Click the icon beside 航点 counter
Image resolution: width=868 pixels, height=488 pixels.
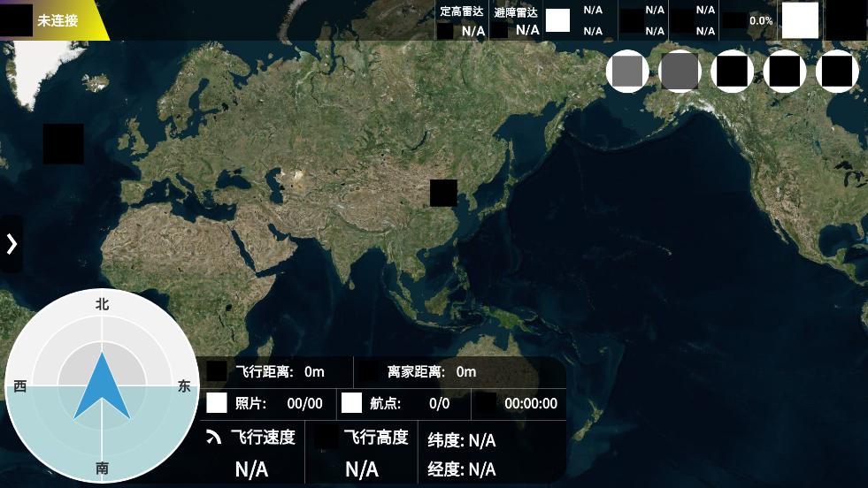351,403
